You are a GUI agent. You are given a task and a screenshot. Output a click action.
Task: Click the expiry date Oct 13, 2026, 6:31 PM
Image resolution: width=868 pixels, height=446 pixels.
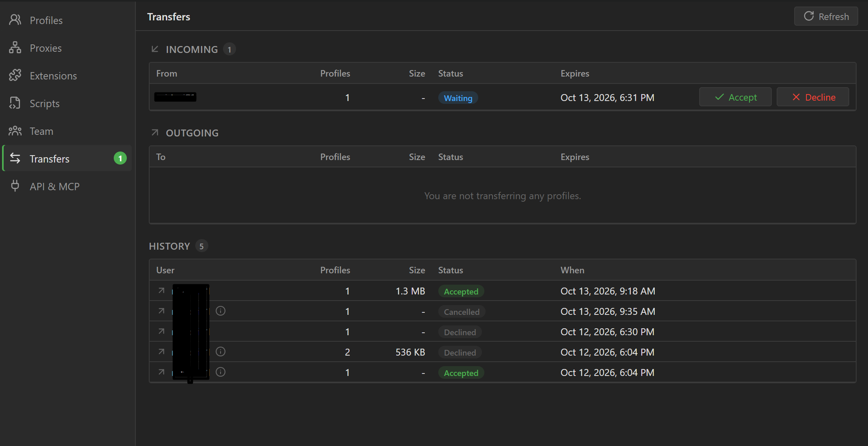[x=607, y=98]
